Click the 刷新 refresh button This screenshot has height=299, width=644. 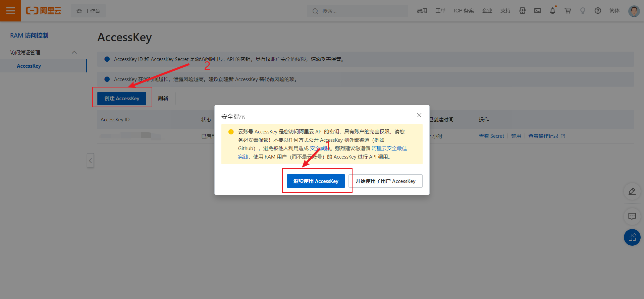pos(163,99)
